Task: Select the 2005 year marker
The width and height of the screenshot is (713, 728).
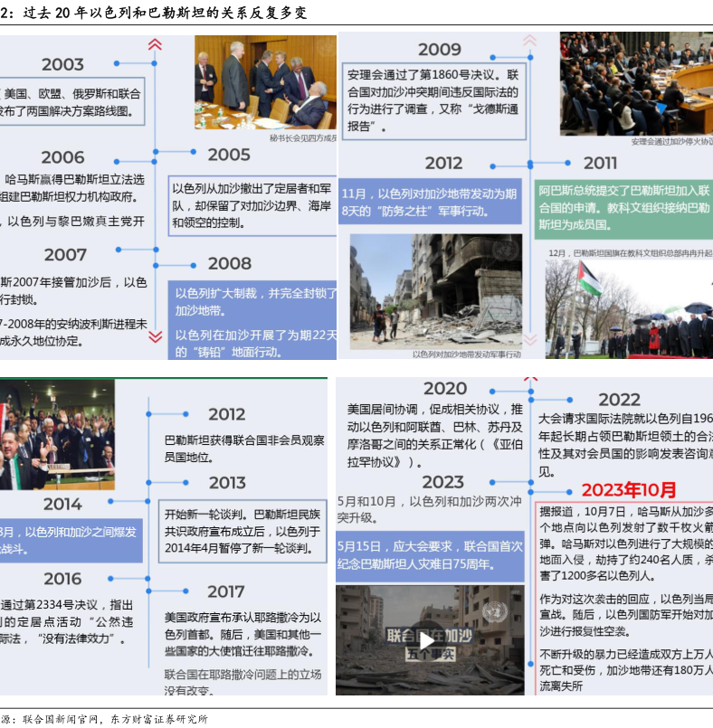Action: 229,155
